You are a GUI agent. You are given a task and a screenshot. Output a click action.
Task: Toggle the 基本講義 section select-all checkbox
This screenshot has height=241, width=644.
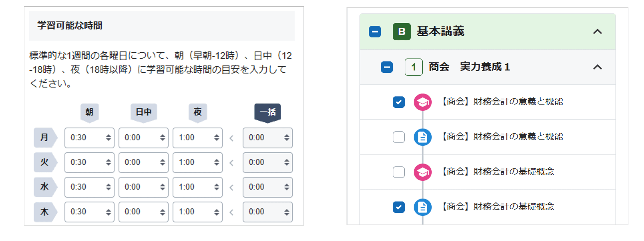click(x=375, y=32)
